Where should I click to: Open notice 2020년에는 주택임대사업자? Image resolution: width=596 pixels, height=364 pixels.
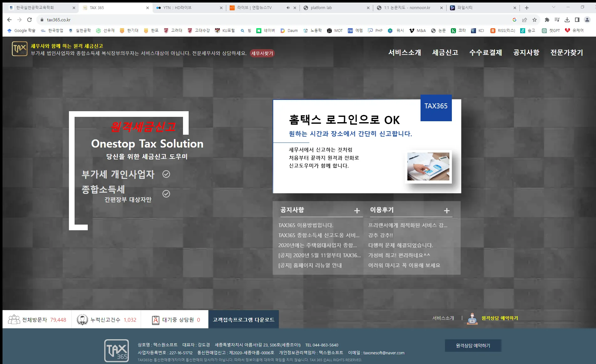[317, 245]
